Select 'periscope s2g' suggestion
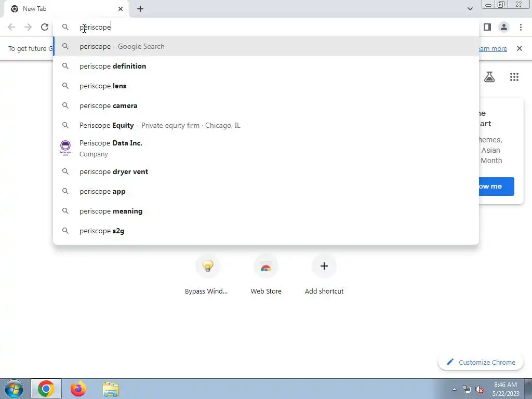532x399 pixels. [266, 231]
